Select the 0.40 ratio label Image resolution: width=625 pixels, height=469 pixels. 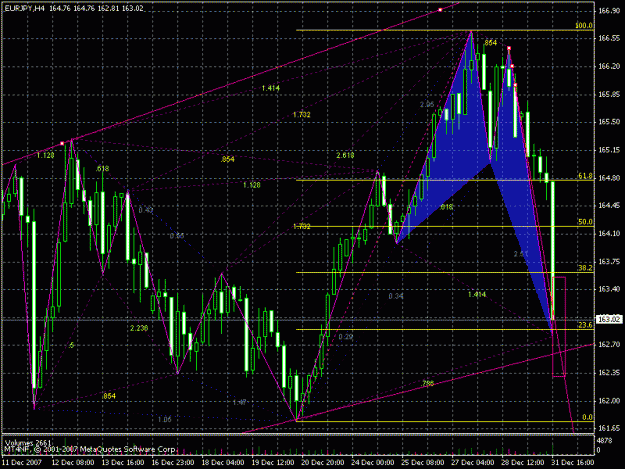coord(146,210)
